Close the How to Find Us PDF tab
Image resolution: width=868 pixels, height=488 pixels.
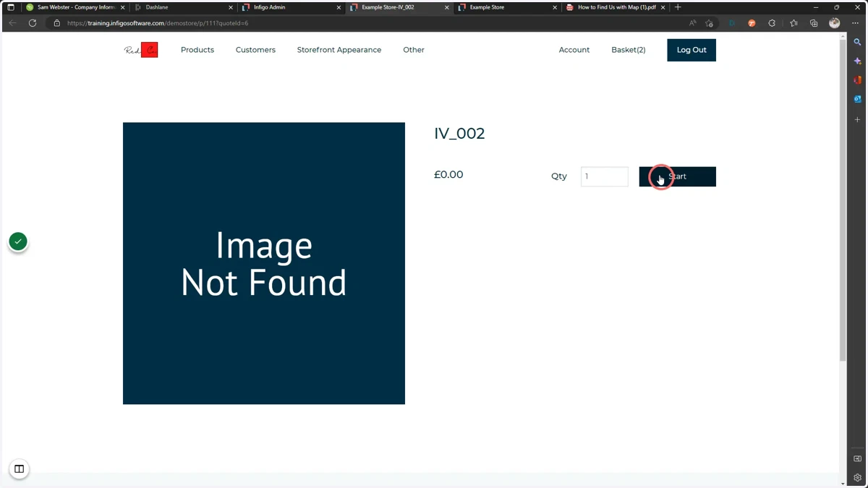tap(664, 7)
